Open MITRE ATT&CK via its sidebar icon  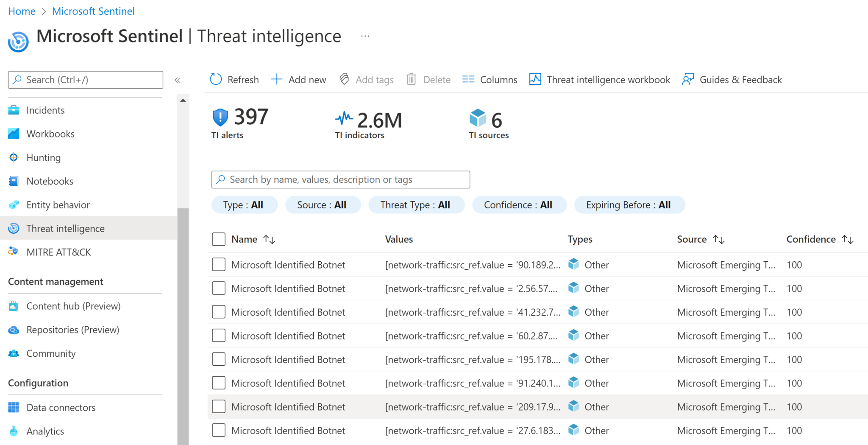click(14, 252)
